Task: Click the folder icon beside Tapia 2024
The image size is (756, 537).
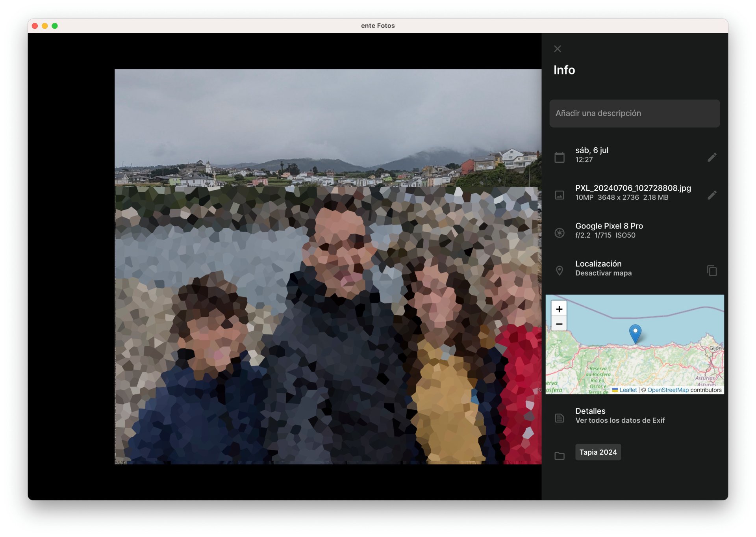Action: click(559, 456)
